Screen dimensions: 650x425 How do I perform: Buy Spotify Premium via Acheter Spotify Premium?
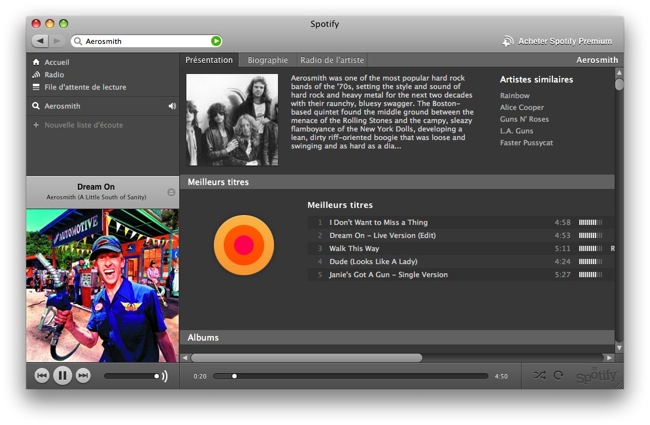point(565,41)
